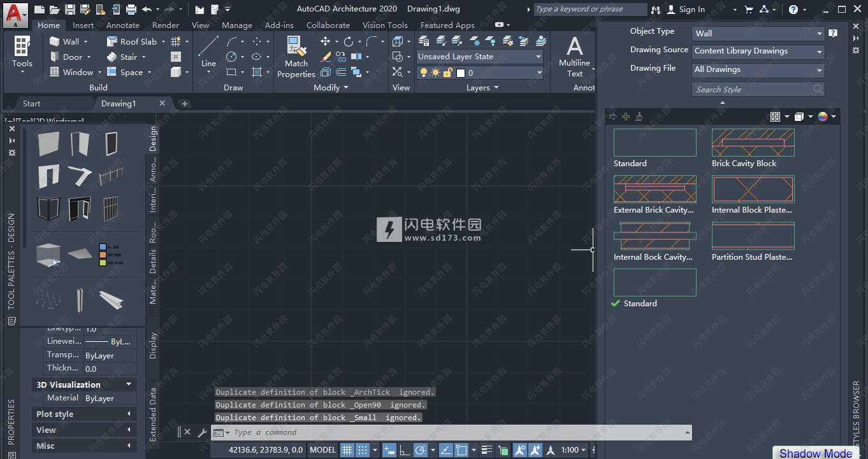Select the Rectangle tool in Draw panel
The image size is (868, 459).
coord(231,72)
